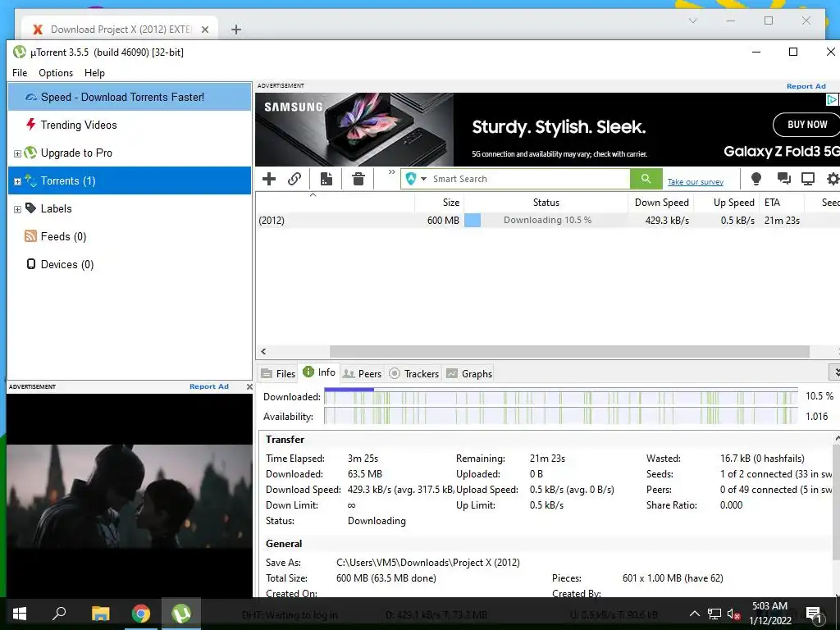840x630 pixels.
Task: Click the Devices phone icon in sidebar
Action: point(31,264)
